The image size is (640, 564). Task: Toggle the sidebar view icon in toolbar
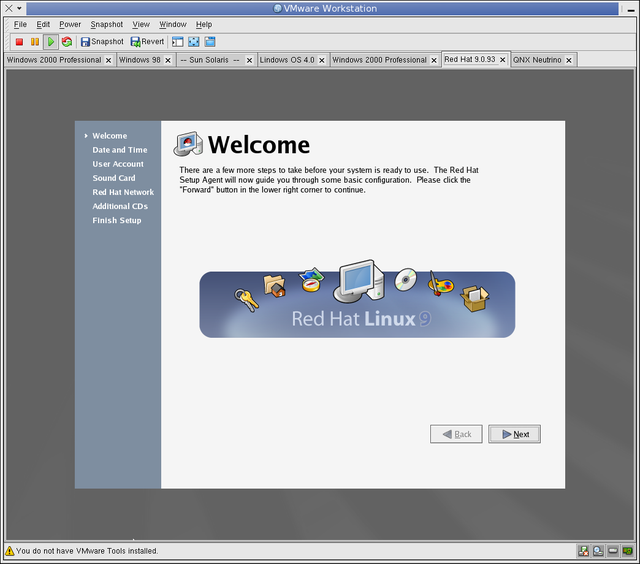[x=178, y=42]
